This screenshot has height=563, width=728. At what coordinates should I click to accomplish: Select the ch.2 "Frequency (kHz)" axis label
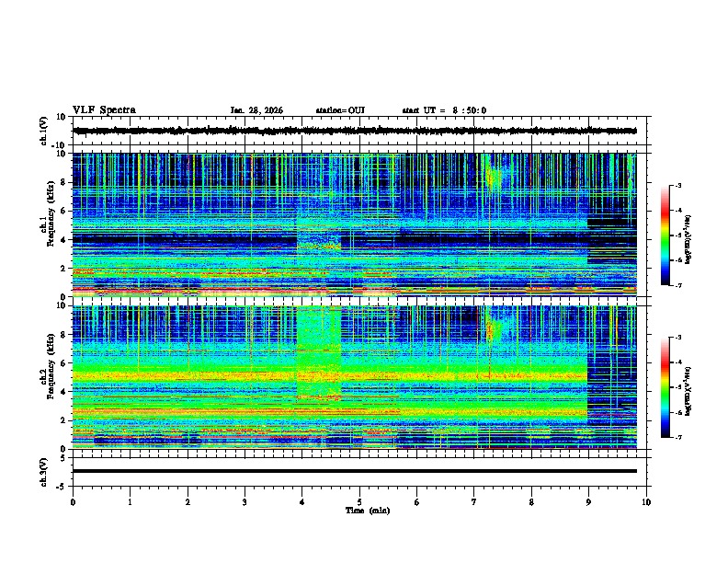click(51, 365)
